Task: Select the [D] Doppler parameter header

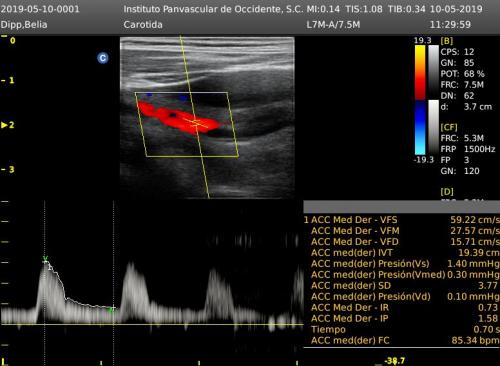Action: click(447, 192)
